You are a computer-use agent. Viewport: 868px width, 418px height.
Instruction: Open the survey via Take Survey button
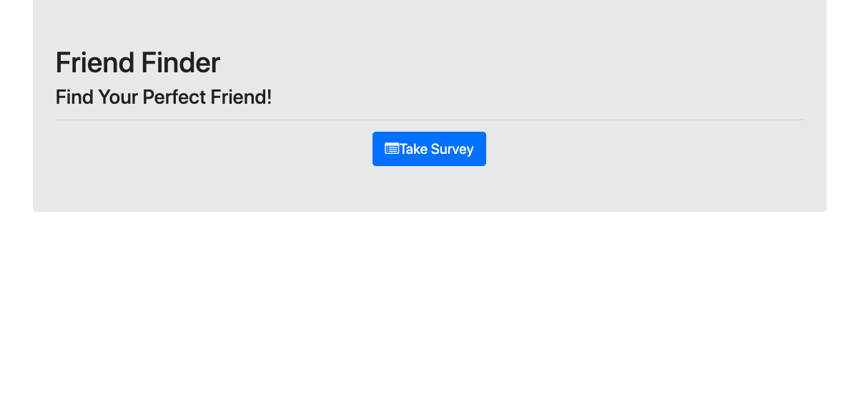pos(429,149)
